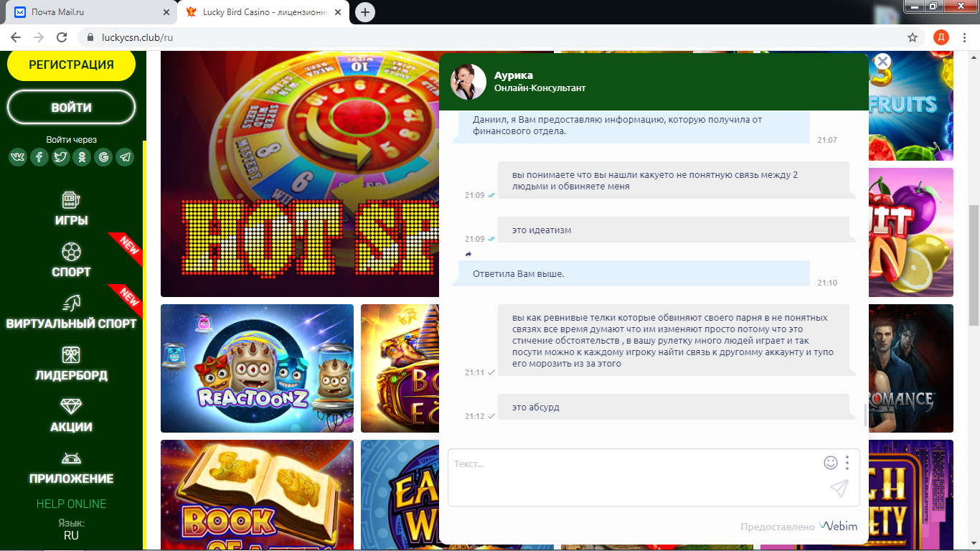980x551 pixels.
Task: Open Chrome three-dot menu
Action: click(x=965, y=37)
